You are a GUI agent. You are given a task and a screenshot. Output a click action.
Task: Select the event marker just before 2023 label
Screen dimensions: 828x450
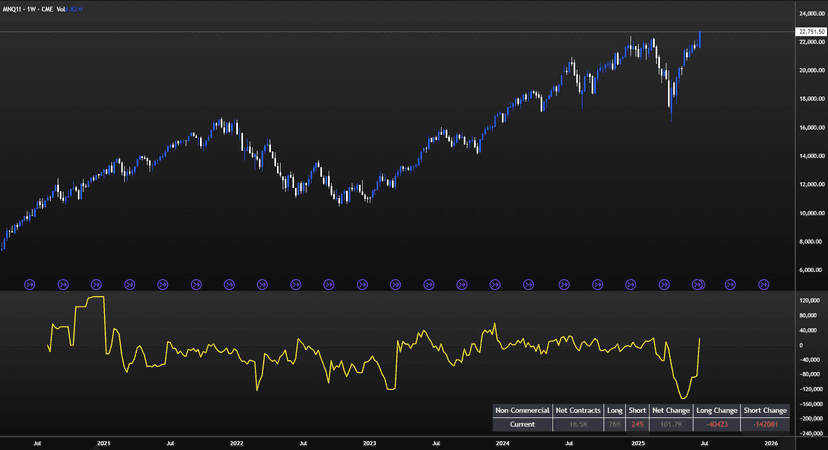[x=362, y=285]
